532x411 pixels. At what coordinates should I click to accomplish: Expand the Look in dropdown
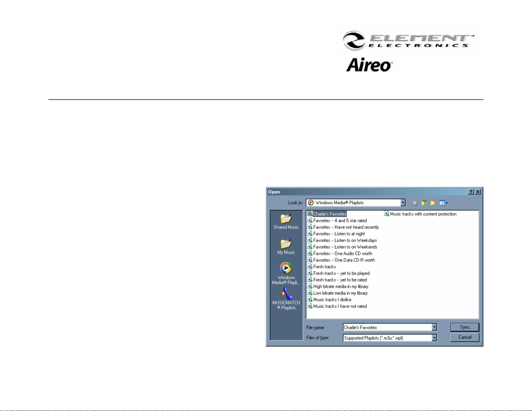pyautogui.click(x=403, y=203)
